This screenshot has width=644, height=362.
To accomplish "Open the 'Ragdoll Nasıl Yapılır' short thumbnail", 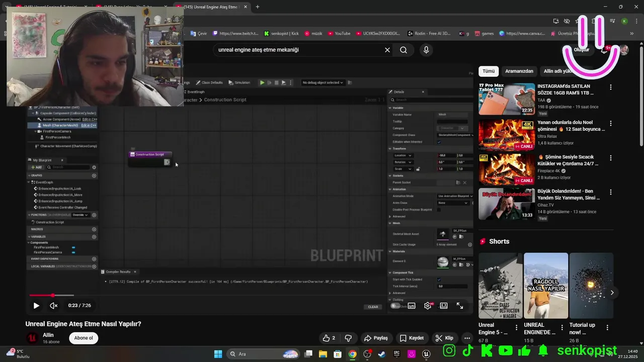I will (x=546, y=286).
